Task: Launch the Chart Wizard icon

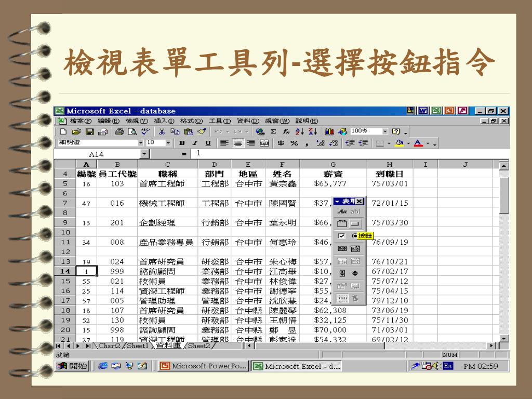Action: [x=329, y=131]
